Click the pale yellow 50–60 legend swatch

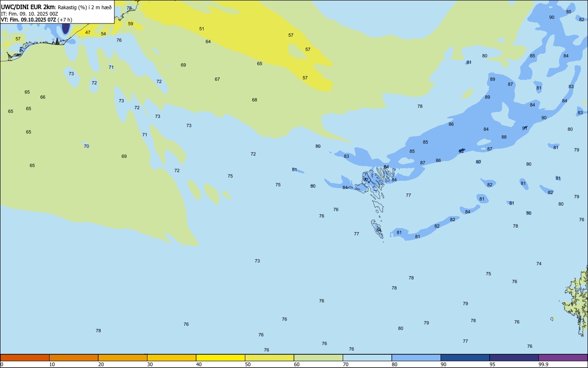(x=269, y=357)
